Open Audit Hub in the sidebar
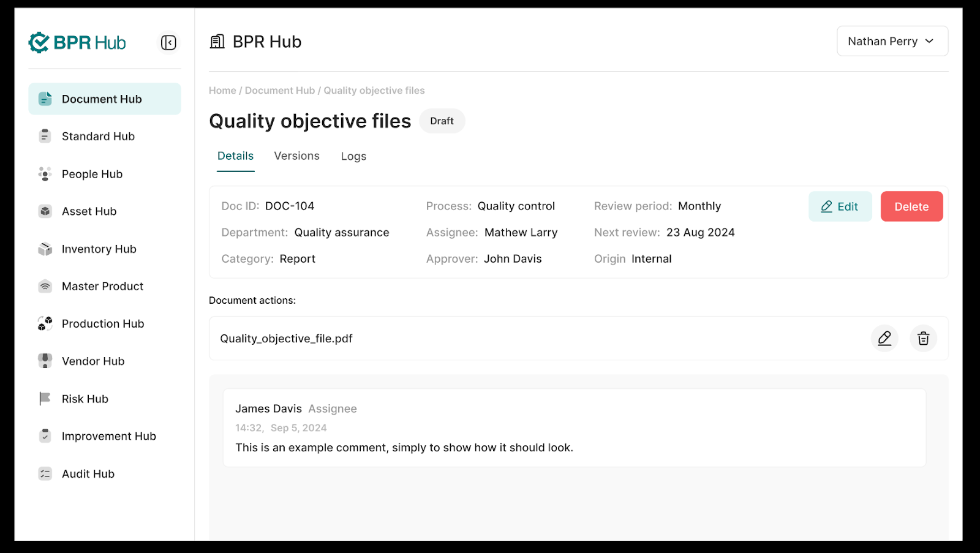 (105, 473)
